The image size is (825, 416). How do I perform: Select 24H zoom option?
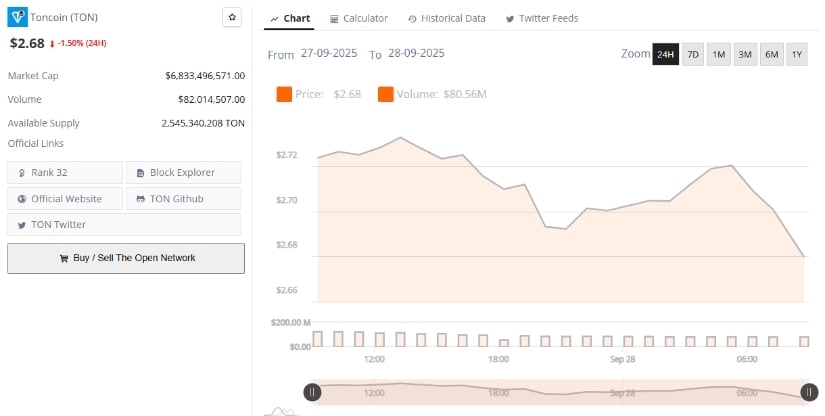665,54
